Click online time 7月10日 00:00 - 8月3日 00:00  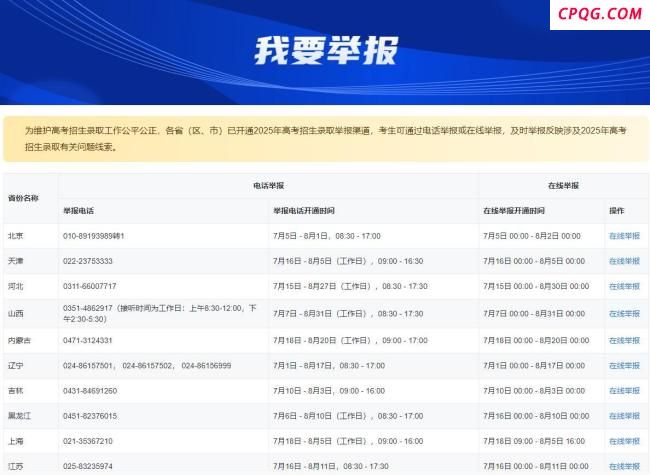coord(534,391)
